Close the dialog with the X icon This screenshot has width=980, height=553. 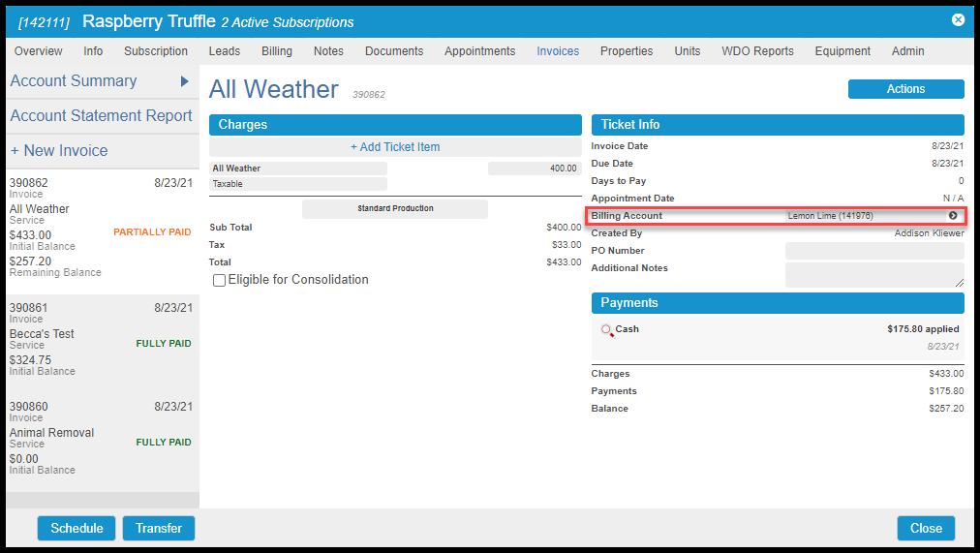958,19
